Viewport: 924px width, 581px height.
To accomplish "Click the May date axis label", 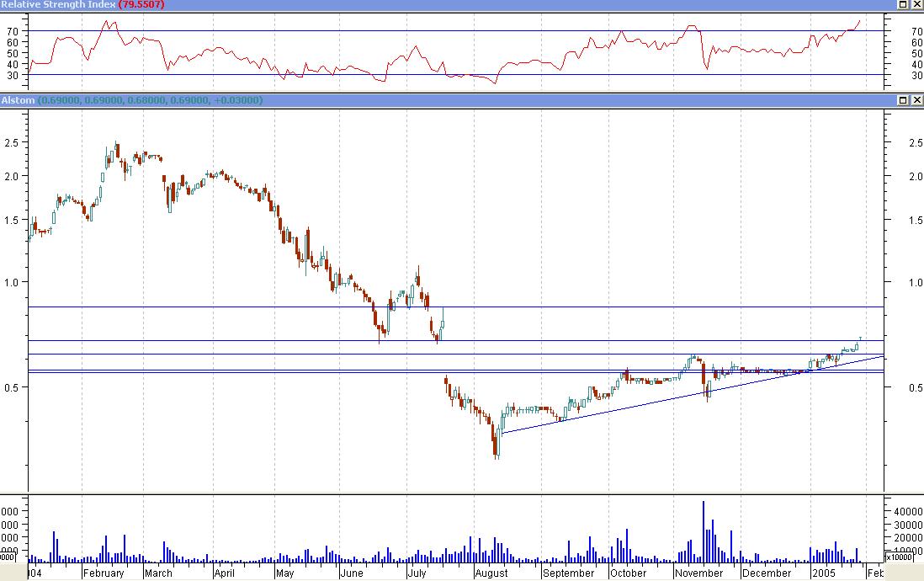I will point(284,573).
